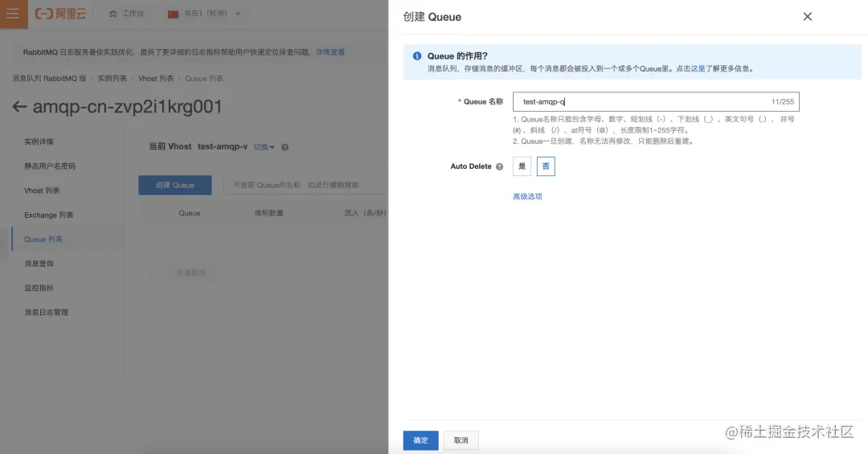This screenshot has width=868, height=454.
Task: Click the info icon beside Queue 的作用
Action: tap(417, 56)
